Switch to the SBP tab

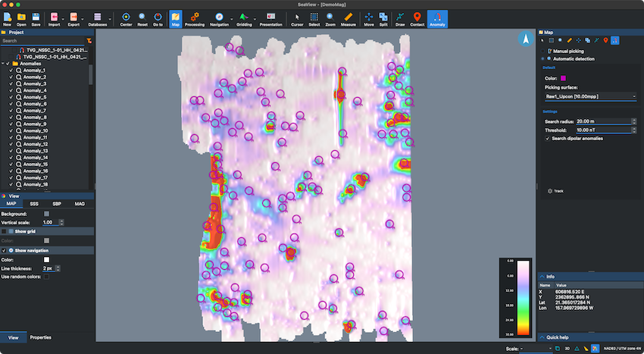tap(57, 203)
